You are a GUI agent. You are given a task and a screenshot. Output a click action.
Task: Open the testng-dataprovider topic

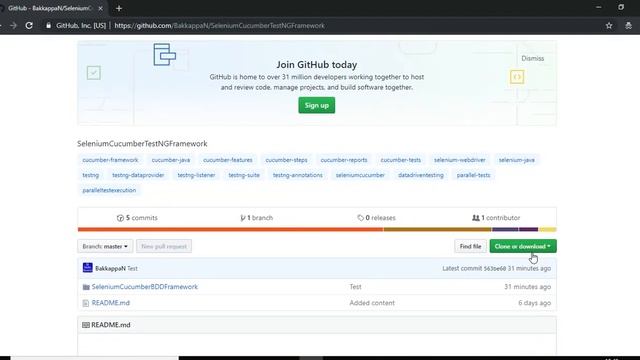click(x=138, y=175)
